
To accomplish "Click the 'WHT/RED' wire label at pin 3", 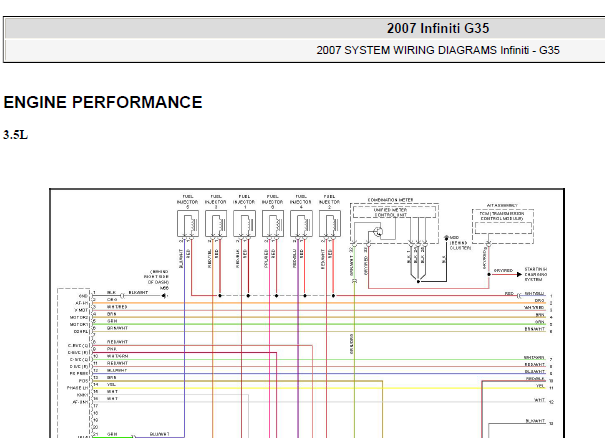I will tap(117, 307).
